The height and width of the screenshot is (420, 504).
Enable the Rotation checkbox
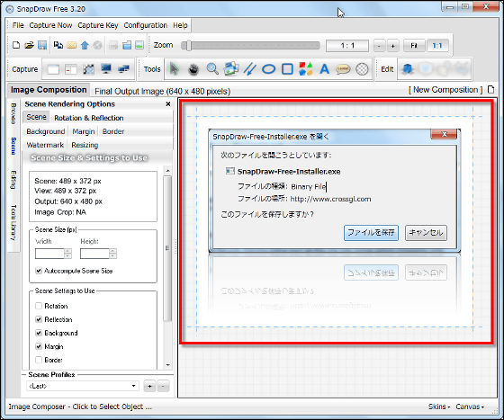pos(39,306)
